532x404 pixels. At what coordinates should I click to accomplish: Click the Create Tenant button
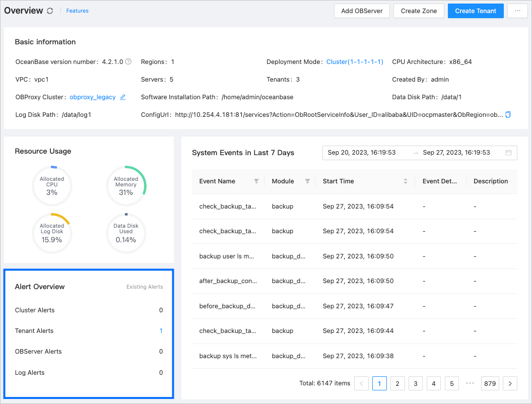click(476, 11)
